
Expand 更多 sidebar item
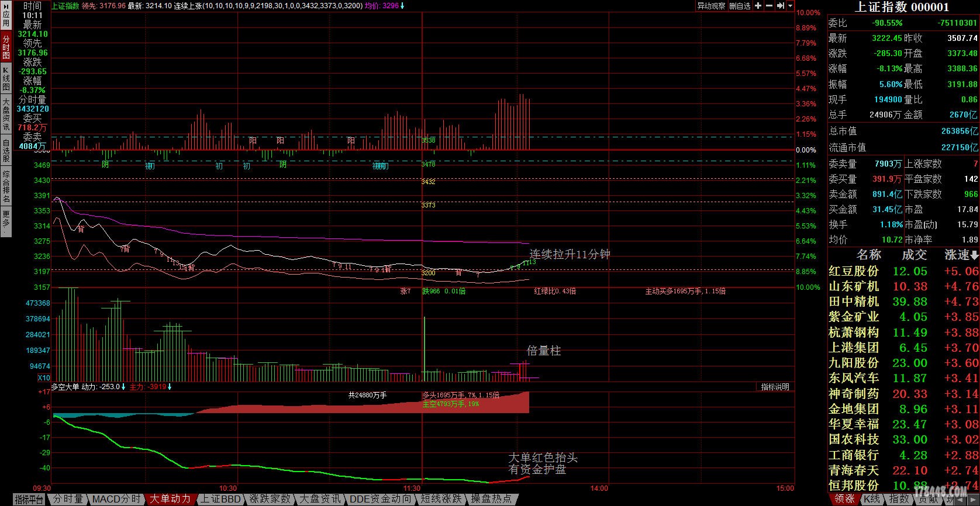pos(6,221)
